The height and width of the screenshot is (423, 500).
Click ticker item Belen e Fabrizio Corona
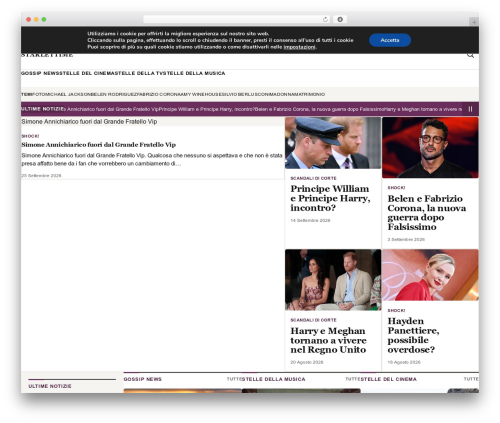(x=319, y=109)
